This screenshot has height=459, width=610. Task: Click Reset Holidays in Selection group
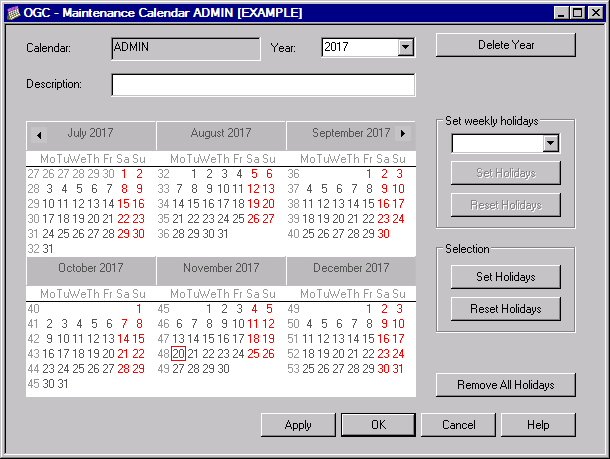[506, 309]
